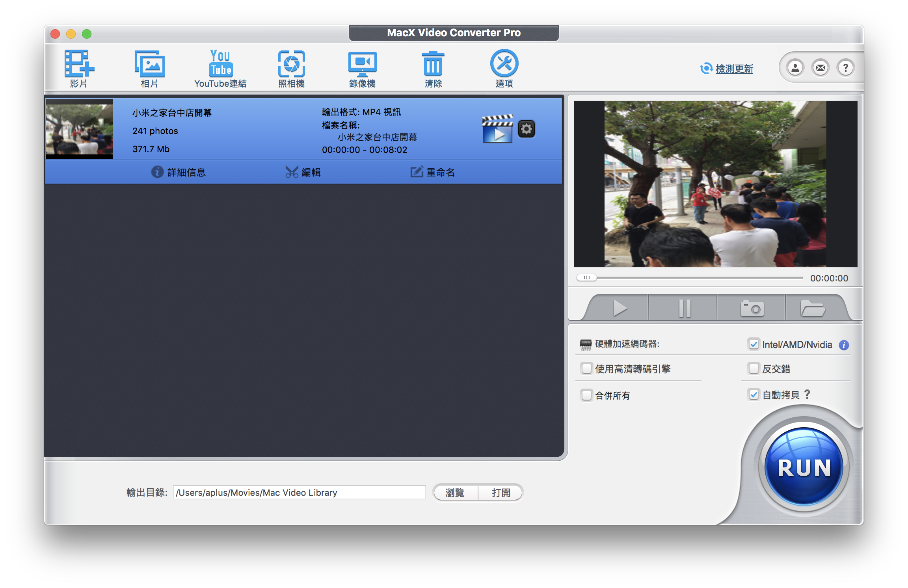908x588 pixels.
Task: Open settings gear for the video item
Action: pos(526,129)
